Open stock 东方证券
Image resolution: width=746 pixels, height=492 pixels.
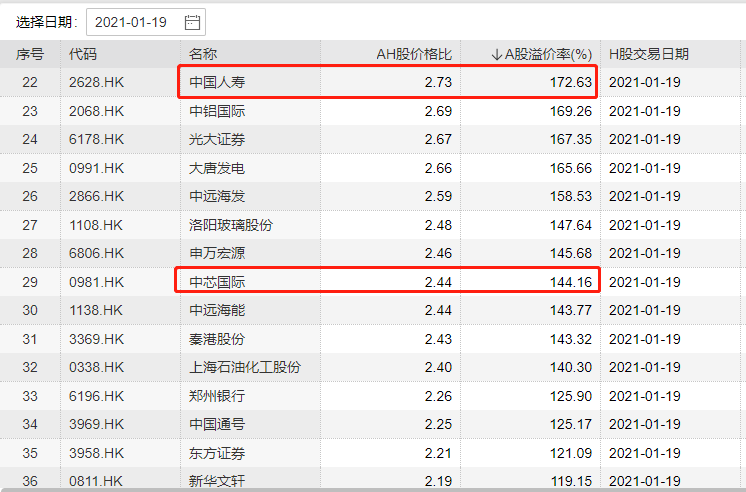pyautogui.click(x=217, y=453)
